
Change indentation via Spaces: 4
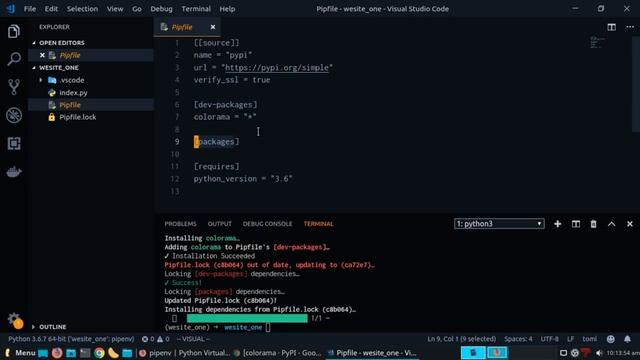(x=518, y=339)
